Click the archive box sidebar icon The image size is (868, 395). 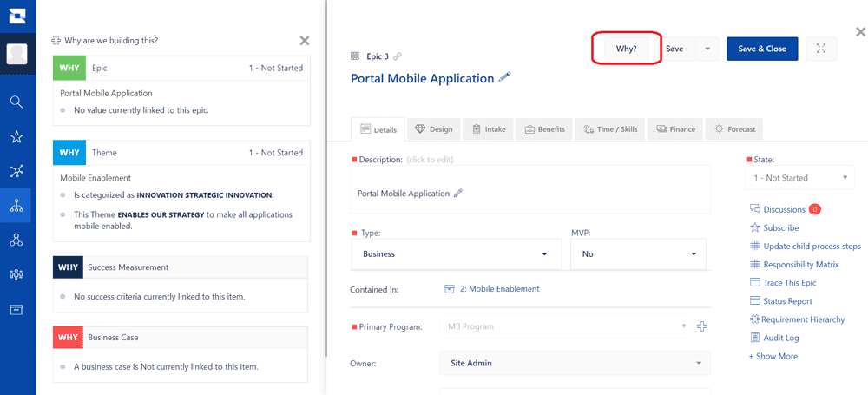coord(17,309)
